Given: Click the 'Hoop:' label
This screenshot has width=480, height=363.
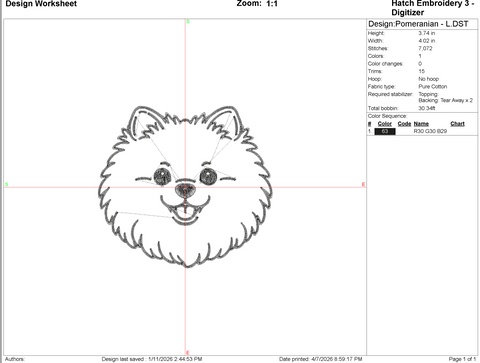Looking at the screenshot, I should click(375, 79).
